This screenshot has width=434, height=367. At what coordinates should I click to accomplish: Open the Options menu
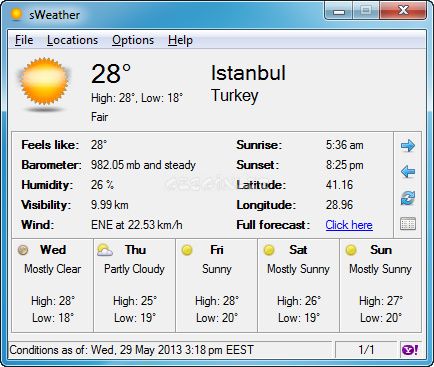(133, 40)
